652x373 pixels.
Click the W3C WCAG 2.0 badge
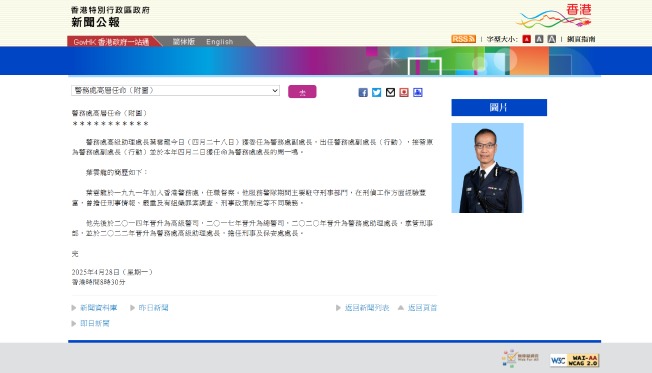point(575,360)
